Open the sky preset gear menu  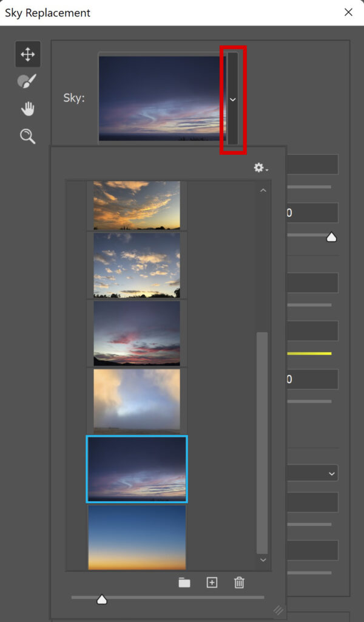tap(261, 168)
